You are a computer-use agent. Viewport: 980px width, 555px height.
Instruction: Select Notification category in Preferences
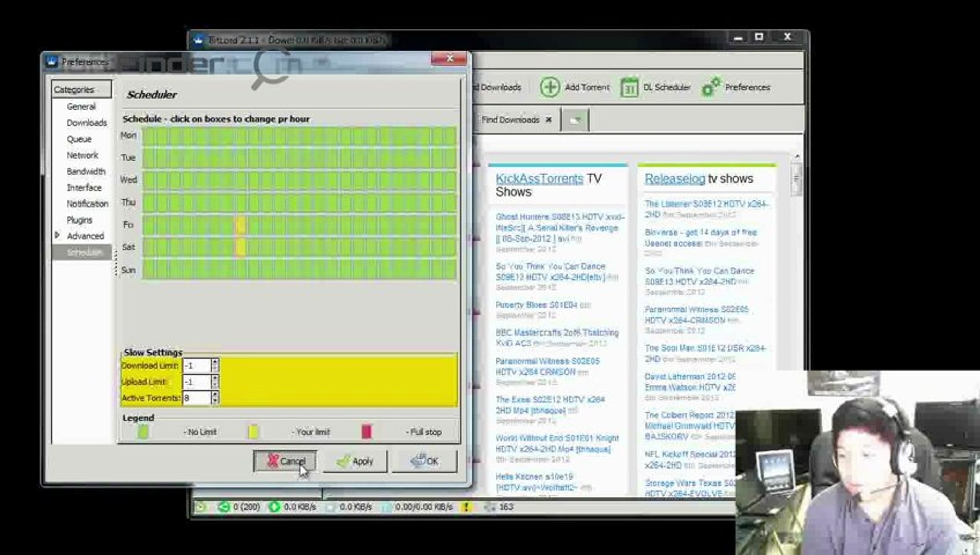87,204
